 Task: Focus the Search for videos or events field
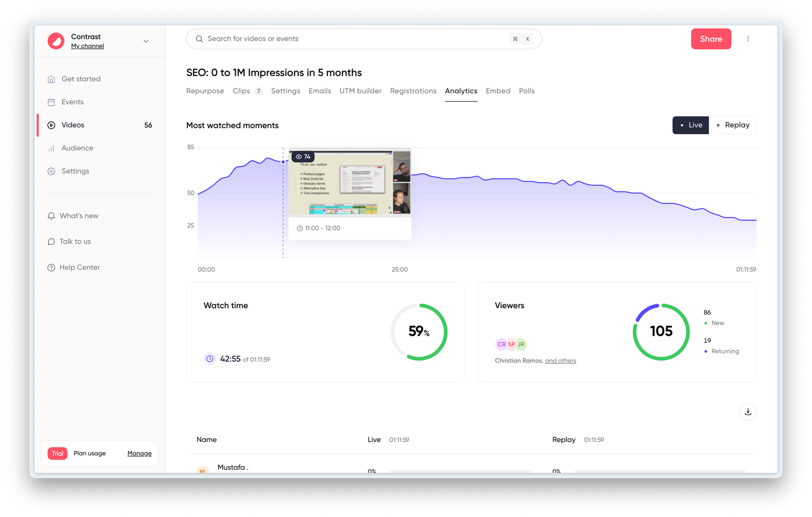(355, 39)
